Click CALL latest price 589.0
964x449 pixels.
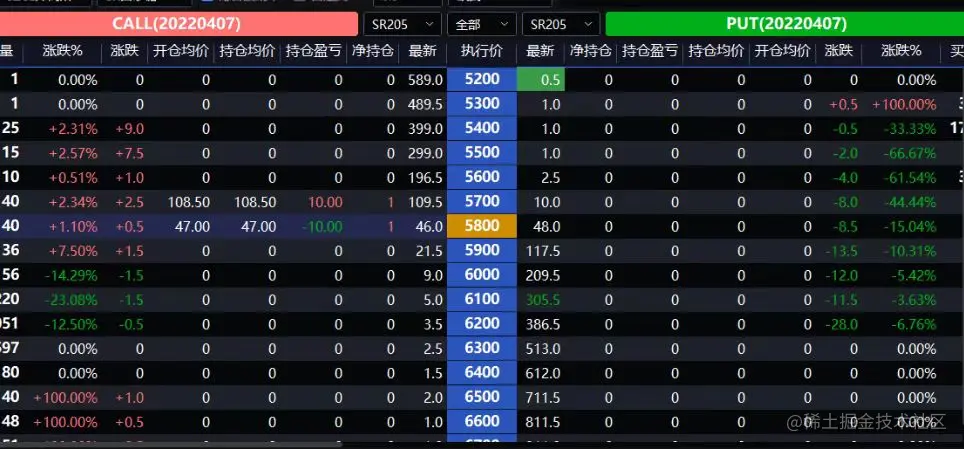425,80
